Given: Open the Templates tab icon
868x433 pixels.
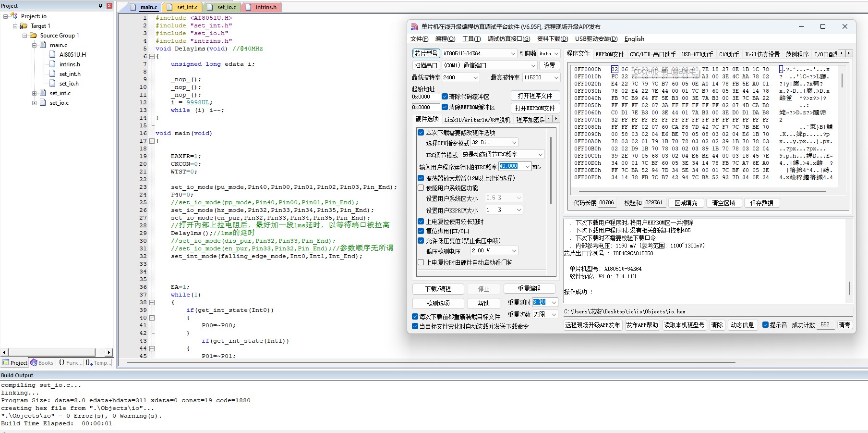Looking at the screenshot, I should point(89,362).
